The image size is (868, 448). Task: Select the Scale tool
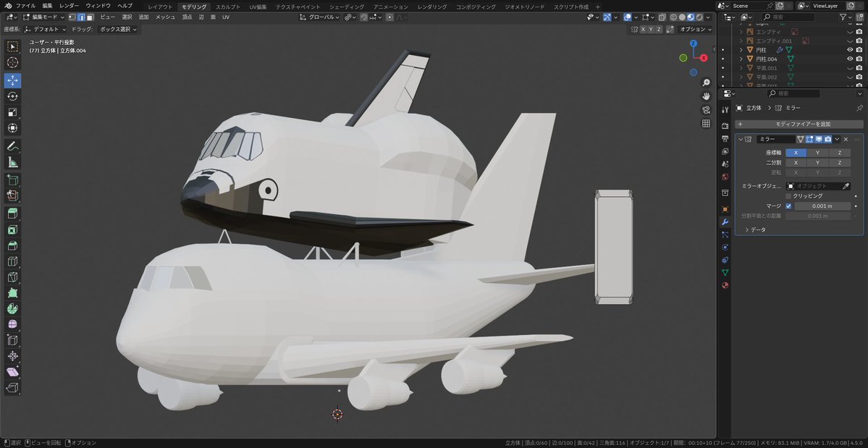(x=13, y=112)
